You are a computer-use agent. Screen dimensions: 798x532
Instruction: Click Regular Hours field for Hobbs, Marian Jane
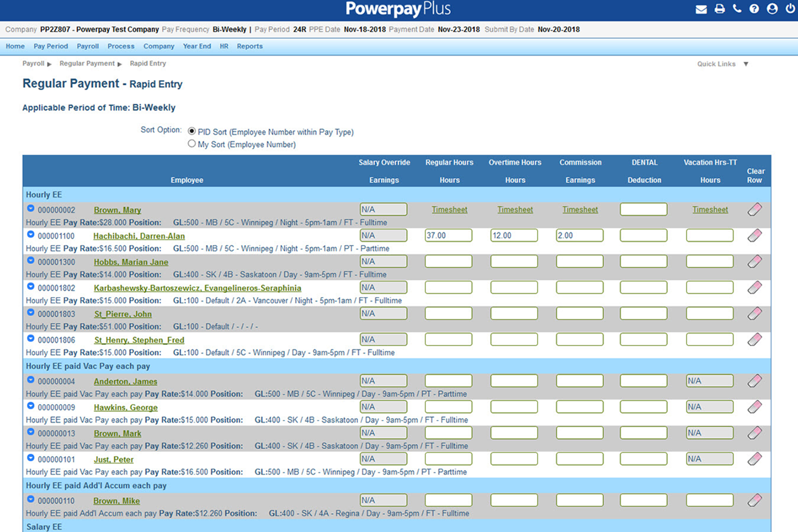click(x=448, y=262)
